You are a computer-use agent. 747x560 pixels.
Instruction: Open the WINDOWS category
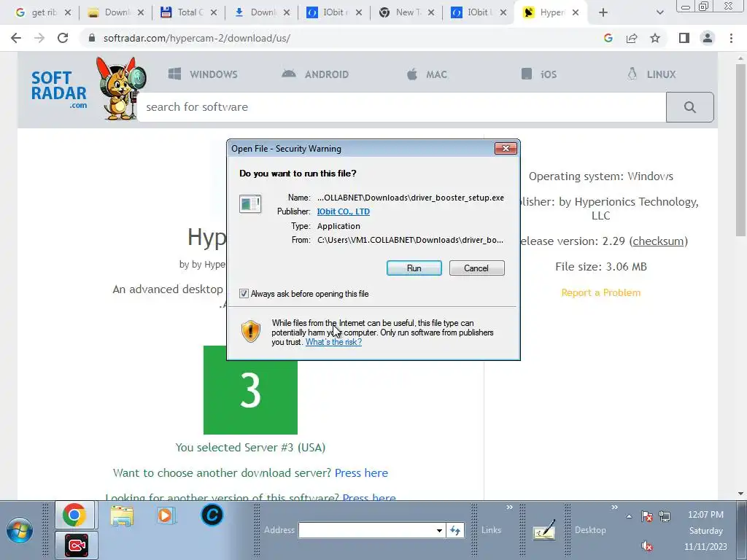pos(203,74)
